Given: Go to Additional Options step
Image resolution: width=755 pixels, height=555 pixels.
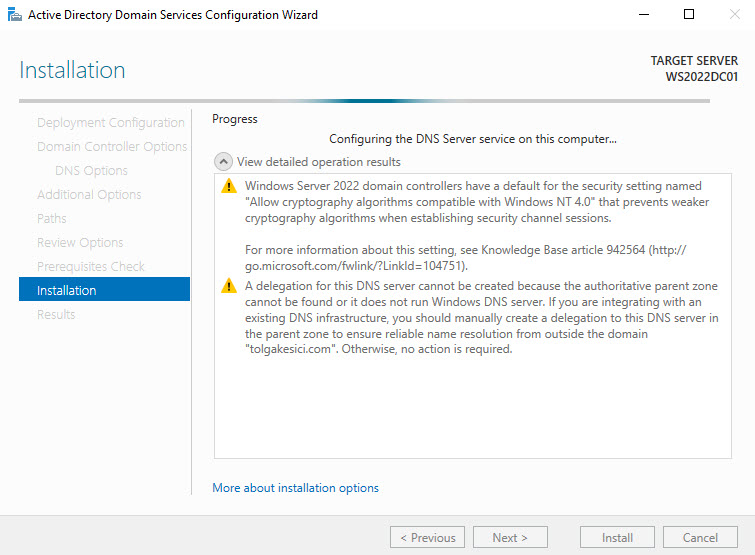Looking at the screenshot, I should (89, 194).
